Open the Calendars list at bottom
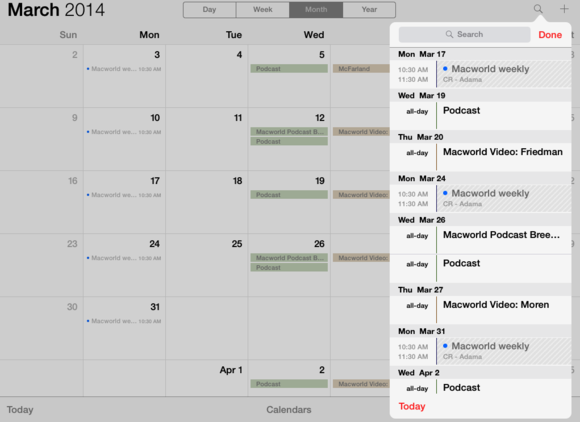 pos(289,409)
